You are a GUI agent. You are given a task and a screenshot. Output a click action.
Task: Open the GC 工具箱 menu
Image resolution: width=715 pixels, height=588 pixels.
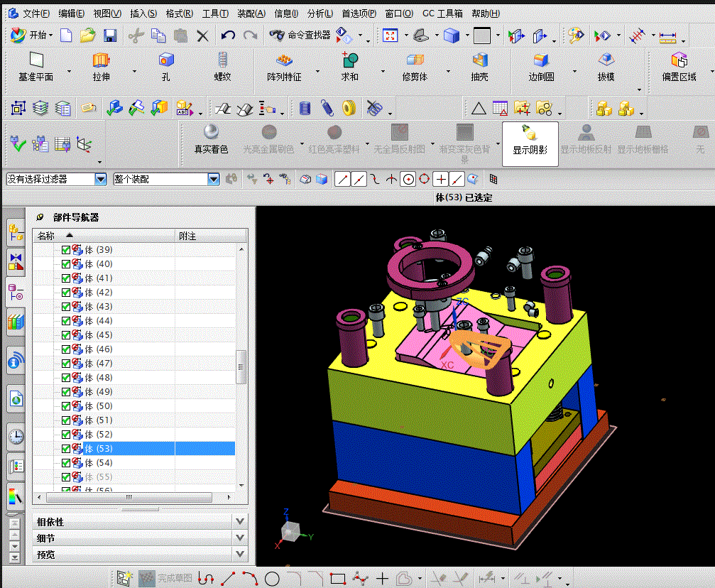pyautogui.click(x=442, y=13)
